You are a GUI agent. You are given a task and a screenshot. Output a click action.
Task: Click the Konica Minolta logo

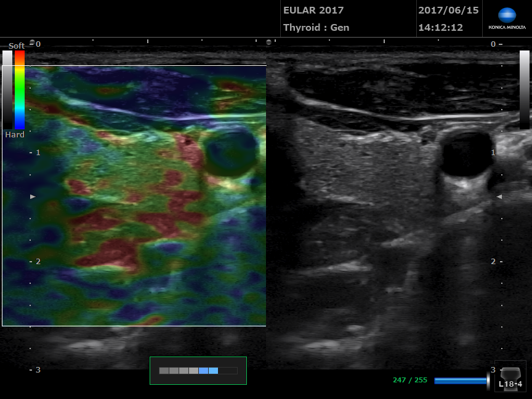pos(507,18)
